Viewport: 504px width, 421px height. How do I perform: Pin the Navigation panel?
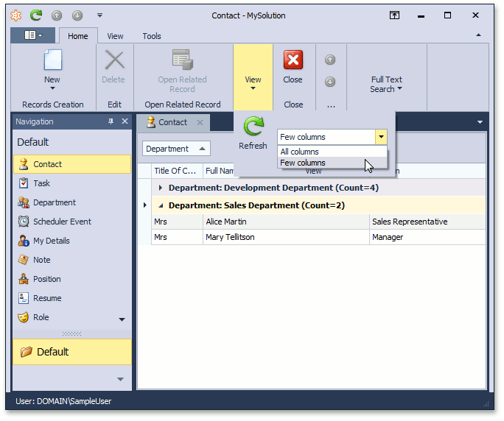[111, 121]
